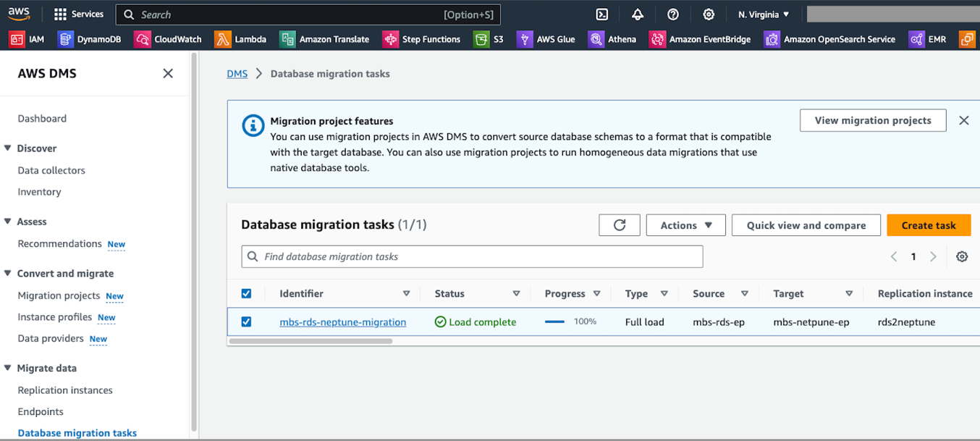Image resolution: width=980 pixels, height=441 pixels.
Task: Click the AWS Glue icon
Action: point(525,39)
